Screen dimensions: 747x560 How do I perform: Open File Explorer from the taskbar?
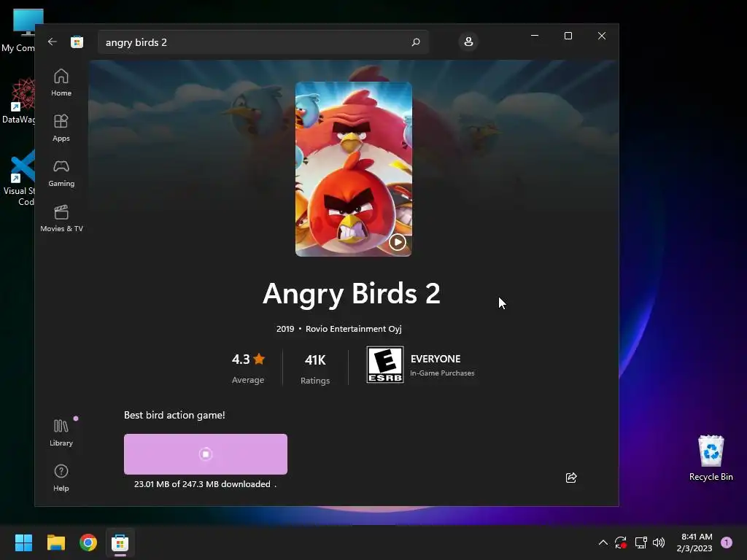(x=55, y=542)
